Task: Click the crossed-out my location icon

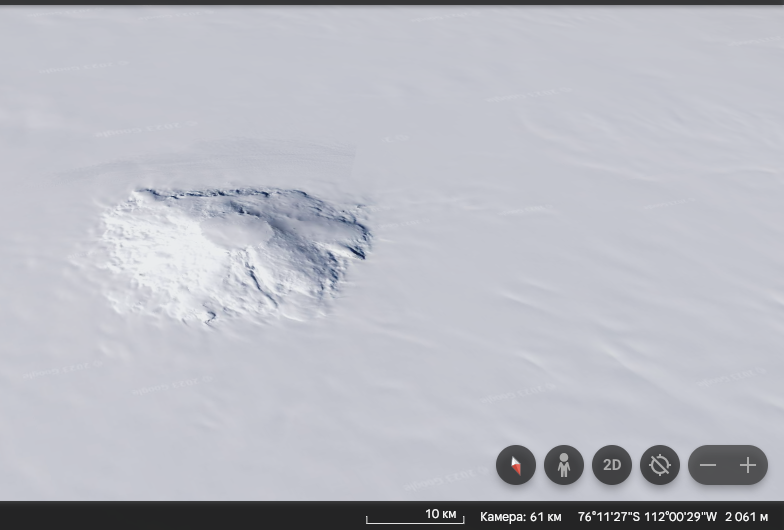Action: click(660, 466)
